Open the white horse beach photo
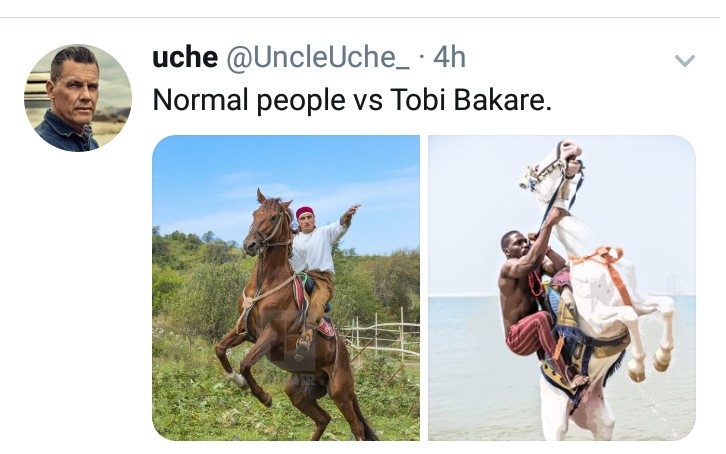The height and width of the screenshot is (454, 726). coord(562,287)
